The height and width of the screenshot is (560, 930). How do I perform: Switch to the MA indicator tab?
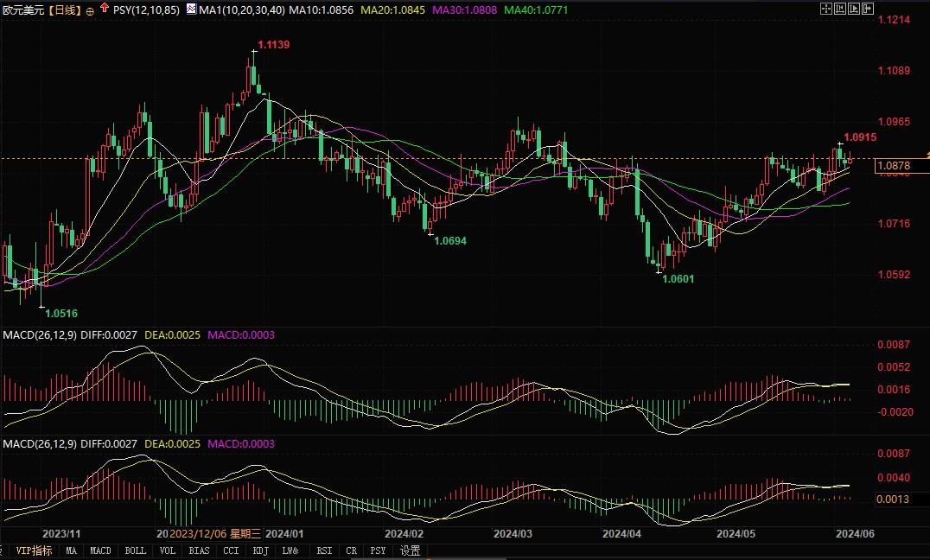(71, 550)
